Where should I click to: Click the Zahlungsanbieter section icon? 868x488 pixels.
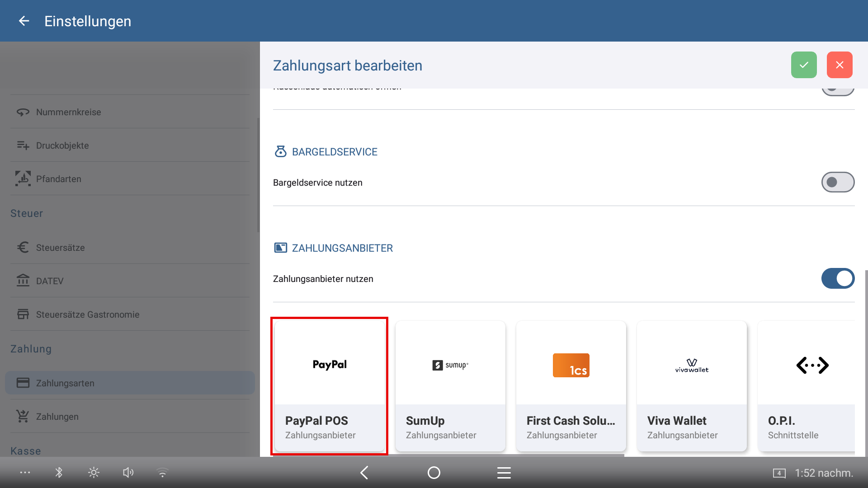tap(280, 248)
